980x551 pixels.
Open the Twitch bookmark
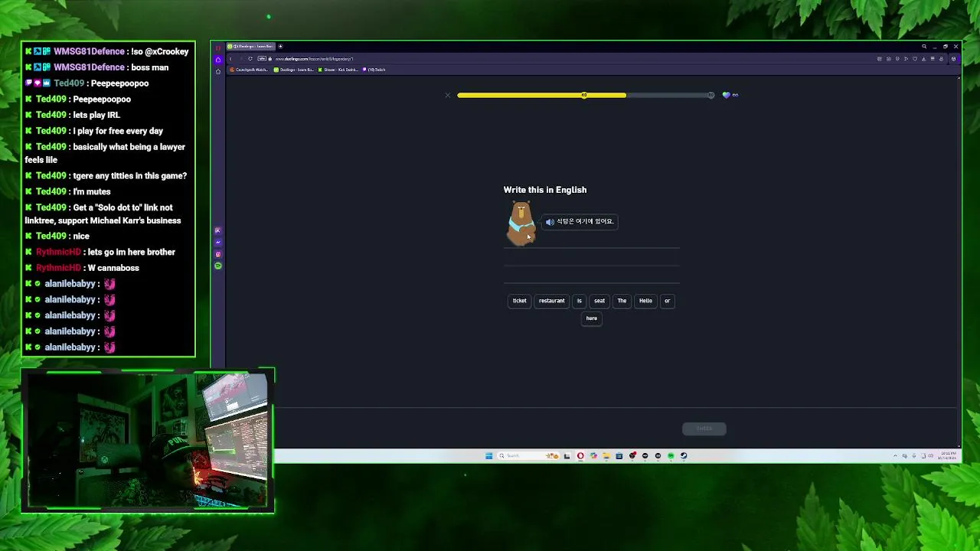[x=374, y=70]
